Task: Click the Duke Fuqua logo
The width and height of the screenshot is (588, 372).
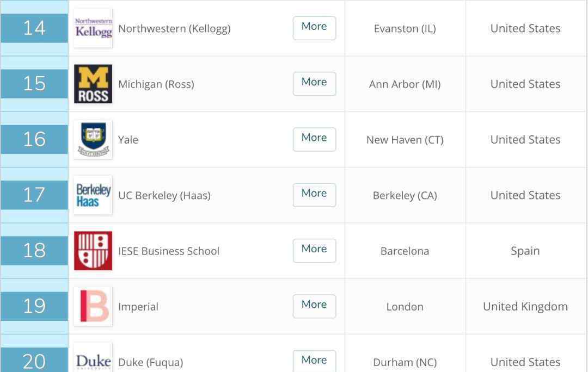Action: [93, 357]
